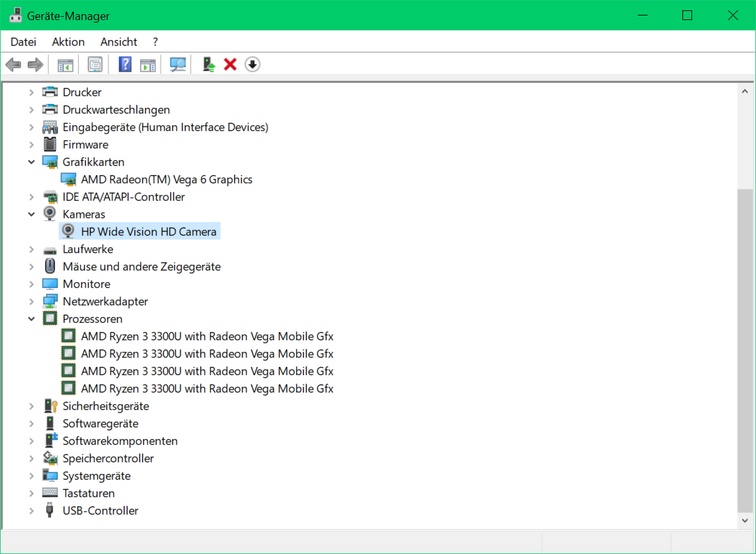This screenshot has width=756, height=554.
Task: Click the Prozessoren chip icon
Action: coord(50,318)
